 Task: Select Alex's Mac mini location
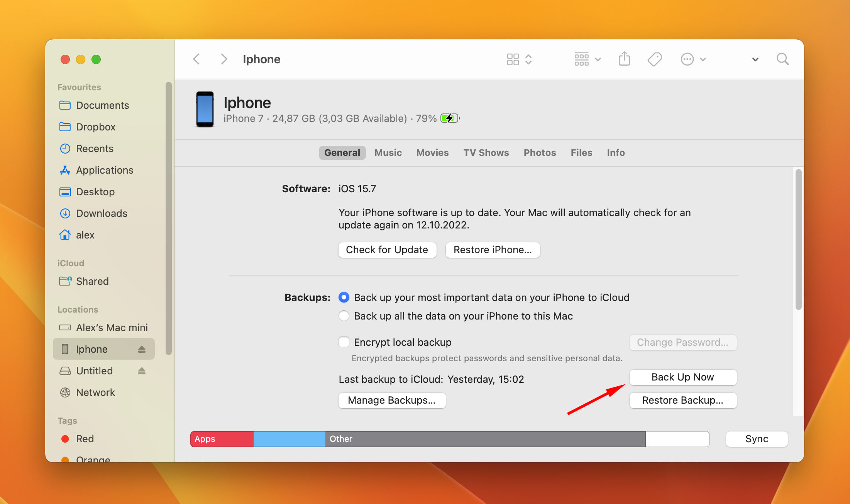pyautogui.click(x=104, y=328)
